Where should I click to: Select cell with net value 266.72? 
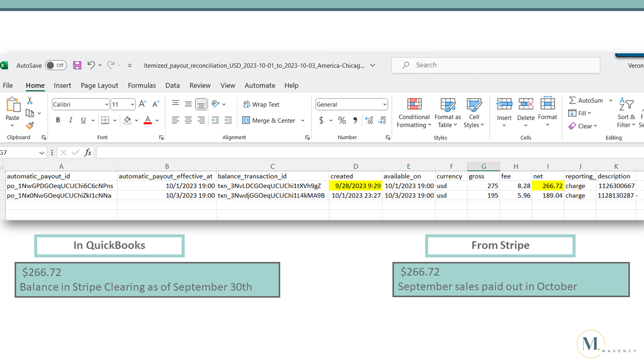(x=548, y=186)
